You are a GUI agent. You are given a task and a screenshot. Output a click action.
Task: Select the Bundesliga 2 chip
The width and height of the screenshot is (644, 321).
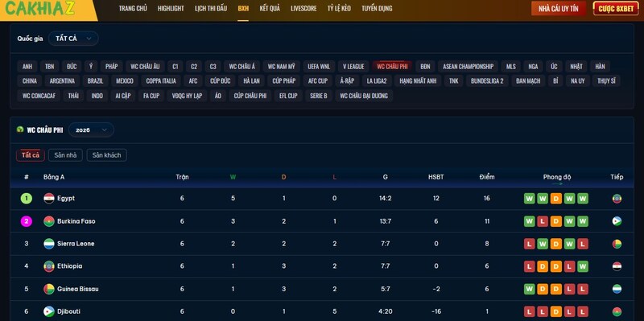click(x=487, y=81)
